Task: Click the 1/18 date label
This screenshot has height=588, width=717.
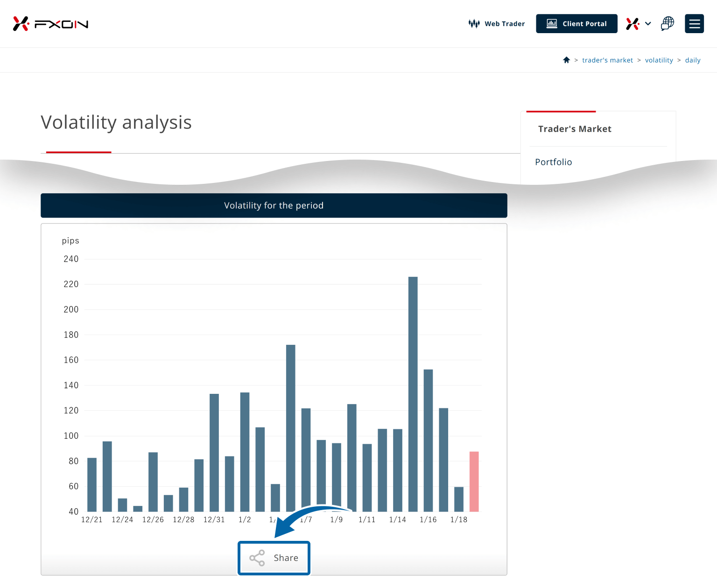Action: pos(459,520)
